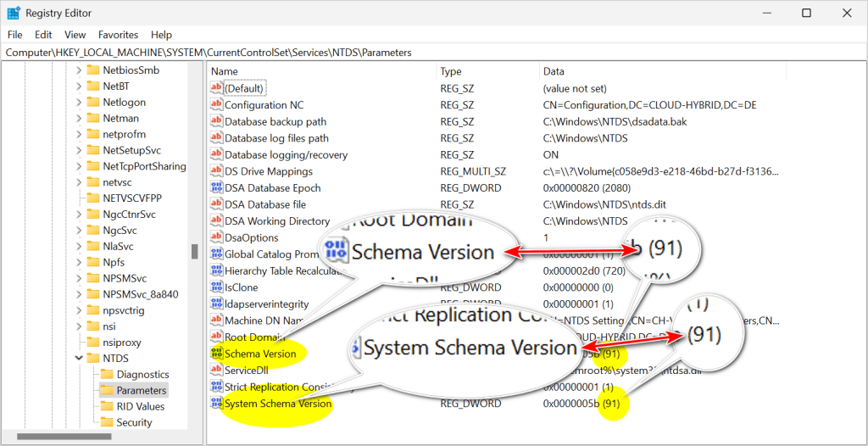The image size is (868, 446).
Task: Sort values by the Name column header
Action: (x=322, y=71)
